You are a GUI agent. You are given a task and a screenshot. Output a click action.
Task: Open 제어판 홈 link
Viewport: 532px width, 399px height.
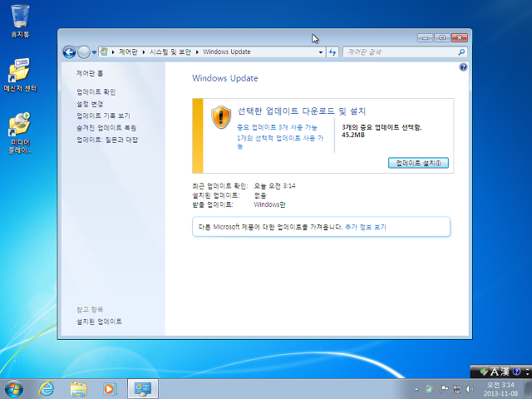tap(90, 73)
